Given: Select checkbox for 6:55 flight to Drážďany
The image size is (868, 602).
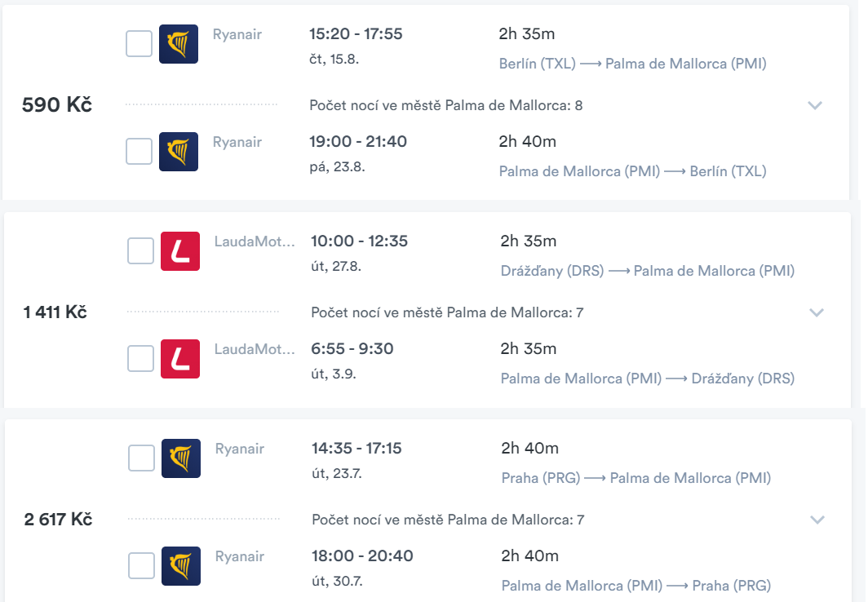Looking at the screenshot, I should pos(140,359).
